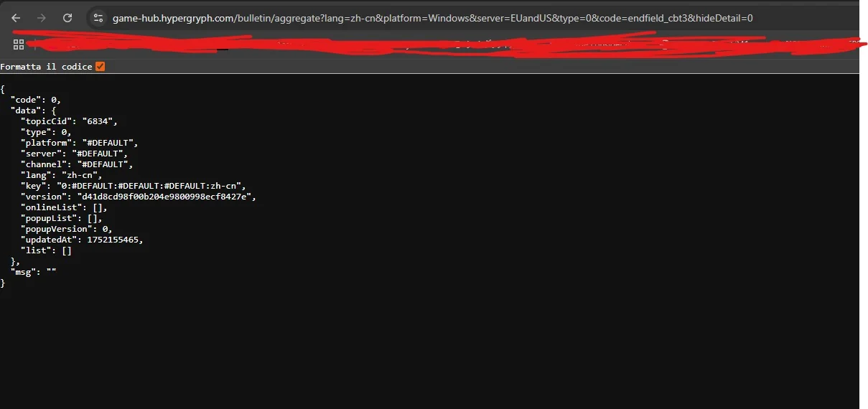Image resolution: width=868 pixels, height=409 pixels.
Task: Click the "Formatta il codice" label text
Action: [x=46, y=67]
